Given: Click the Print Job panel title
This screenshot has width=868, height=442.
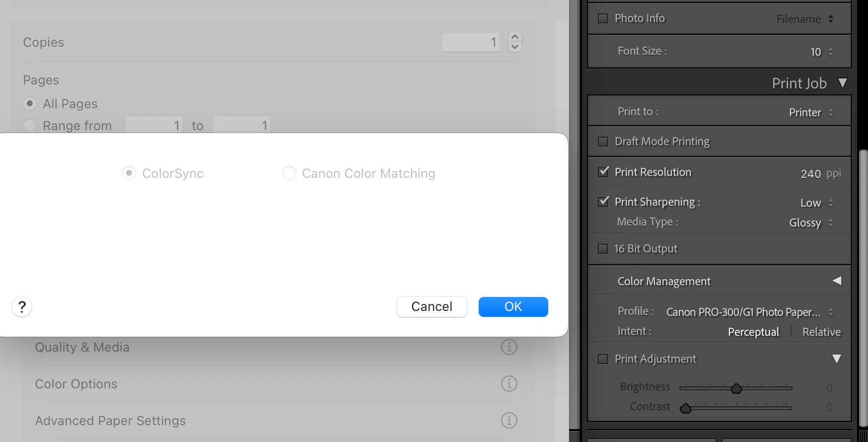Looking at the screenshot, I should click(799, 83).
